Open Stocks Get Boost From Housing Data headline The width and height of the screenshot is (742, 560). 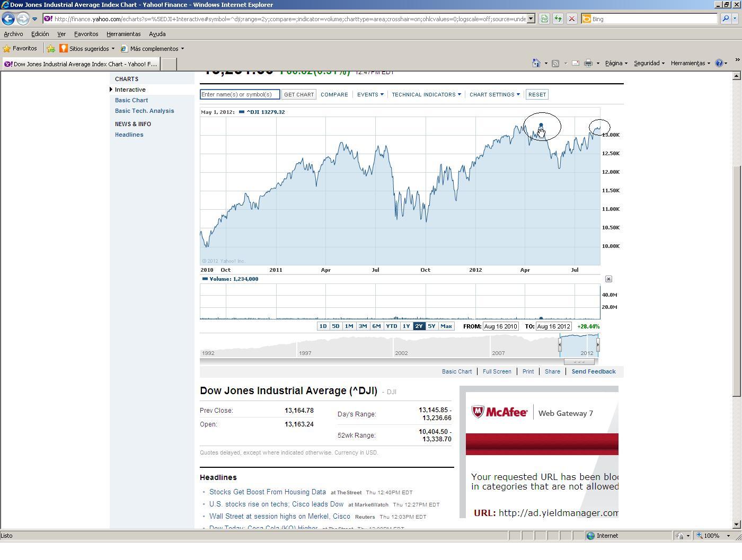tap(268, 492)
